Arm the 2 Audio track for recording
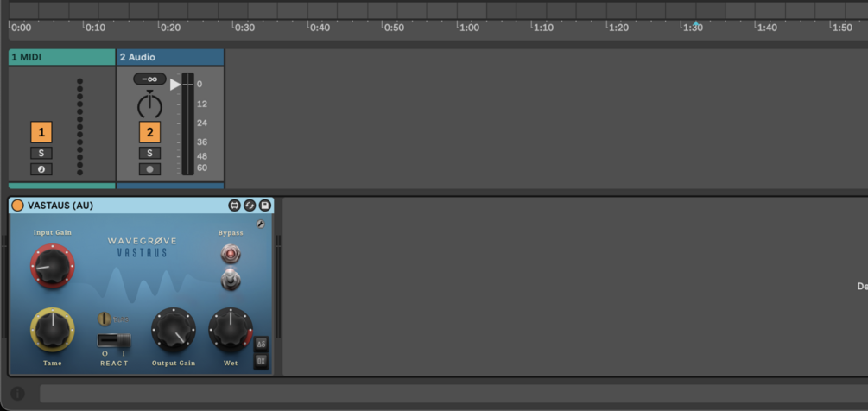This screenshot has width=868, height=411. click(x=150, y=169)
